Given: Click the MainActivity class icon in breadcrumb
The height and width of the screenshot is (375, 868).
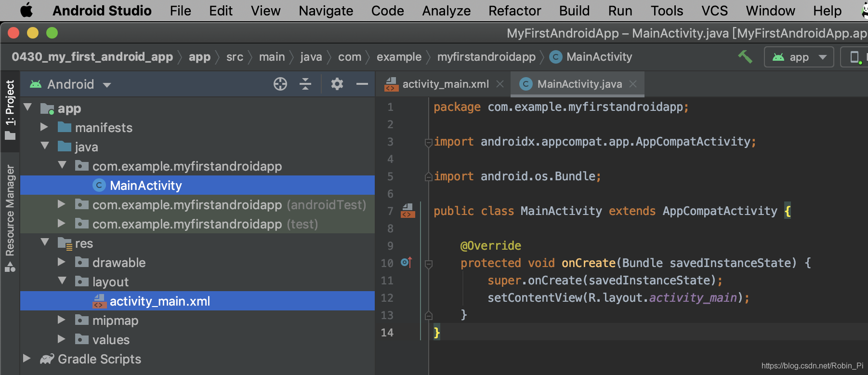Looking at the screenshot, I should click(x=555, y=57).
